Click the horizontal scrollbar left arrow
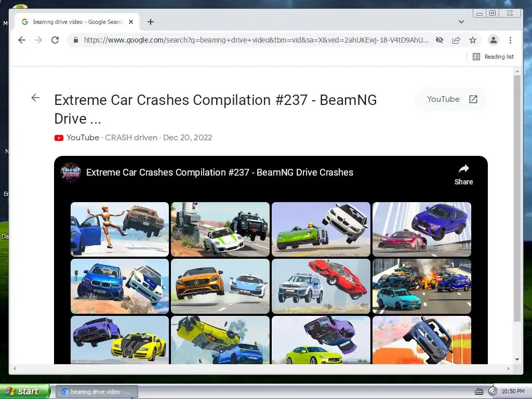This screenshot has width=532, height=399. [14, 368]
